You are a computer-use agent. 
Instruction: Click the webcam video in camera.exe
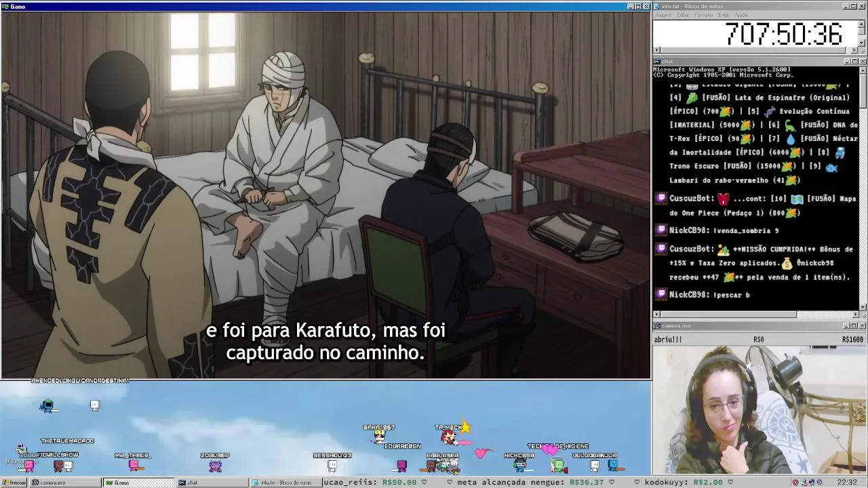tap(759, 409)
